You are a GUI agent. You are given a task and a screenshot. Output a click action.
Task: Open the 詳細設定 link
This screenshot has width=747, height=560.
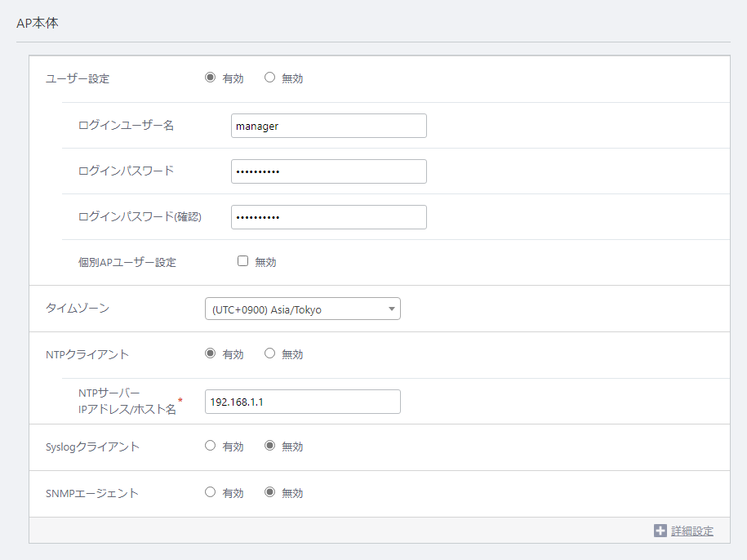692,531
